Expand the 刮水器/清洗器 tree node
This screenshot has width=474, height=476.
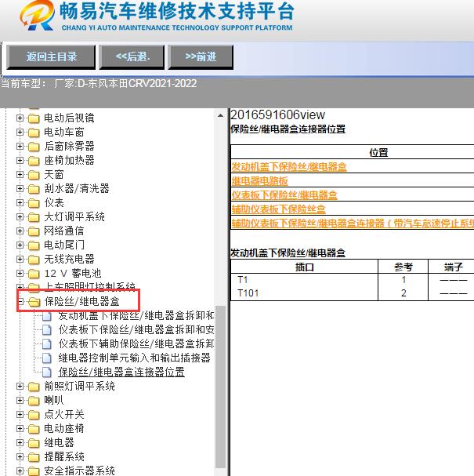[20, 188]
